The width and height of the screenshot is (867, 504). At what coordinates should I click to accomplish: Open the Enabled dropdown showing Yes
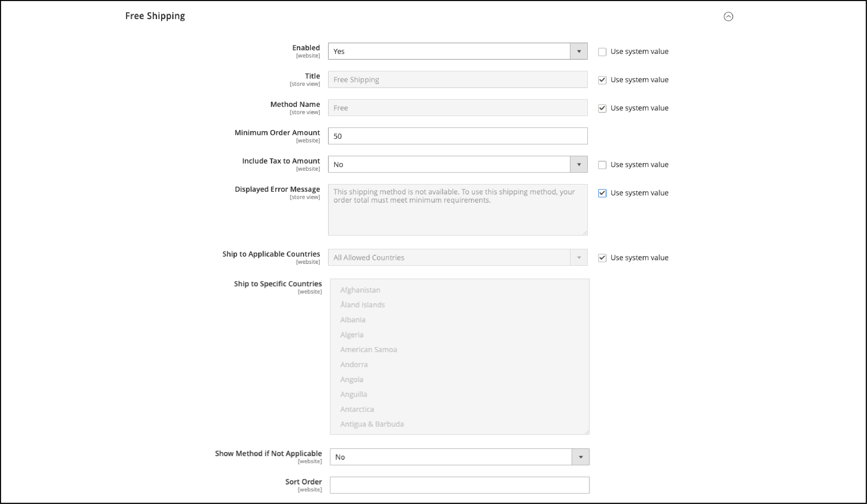pos(458,51)
